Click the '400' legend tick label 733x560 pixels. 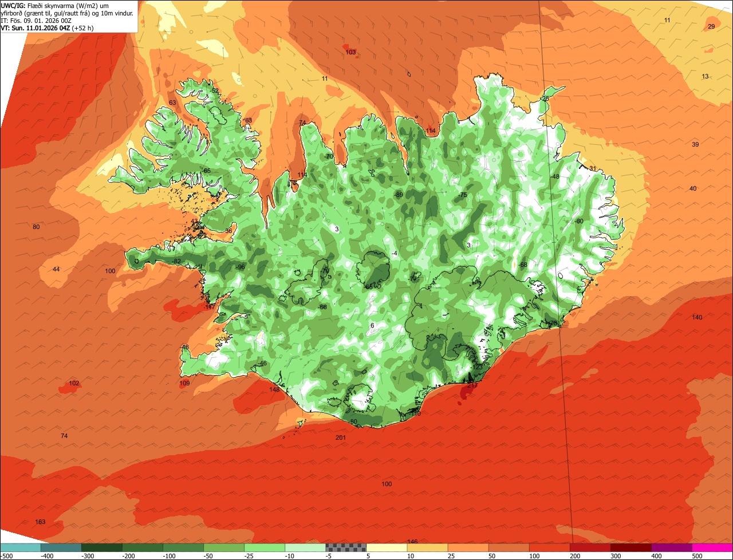click(657, 556)
